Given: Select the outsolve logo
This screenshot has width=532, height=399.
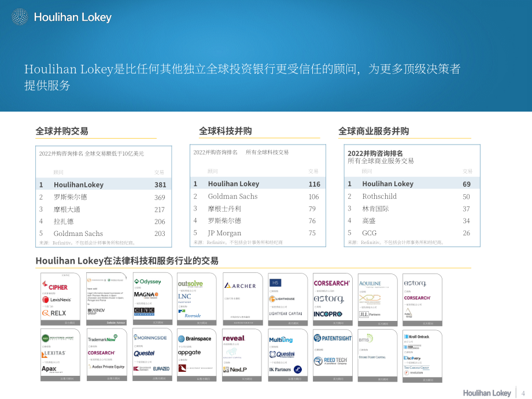Looking at the screenshot, I should click(190, 283).
